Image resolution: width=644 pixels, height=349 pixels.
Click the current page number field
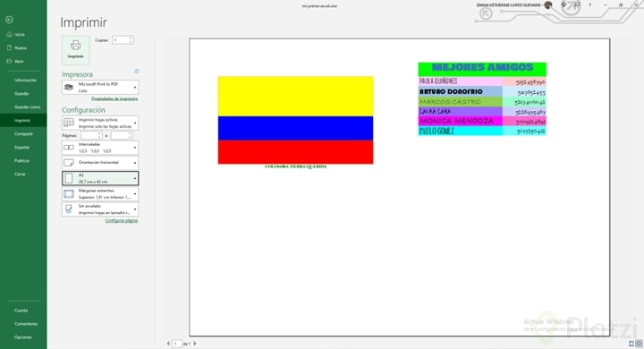(x=176, y=344)
